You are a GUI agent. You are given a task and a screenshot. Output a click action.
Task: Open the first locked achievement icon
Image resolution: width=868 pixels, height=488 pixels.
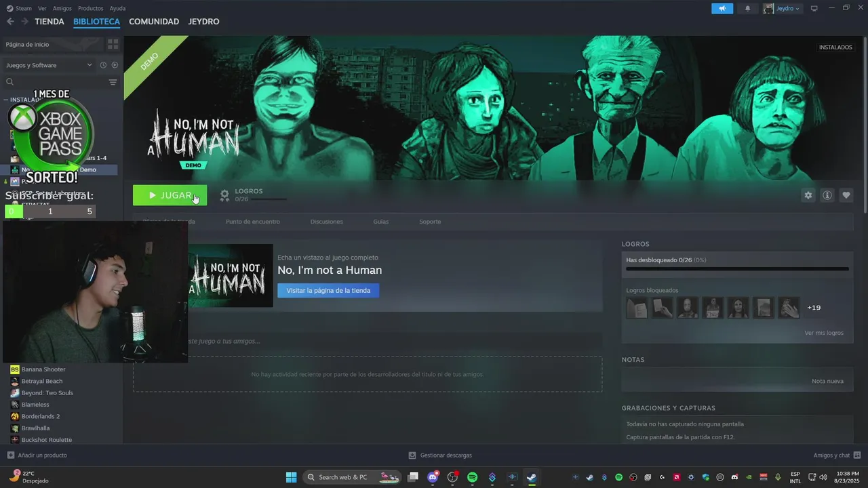tap(637, 308)
